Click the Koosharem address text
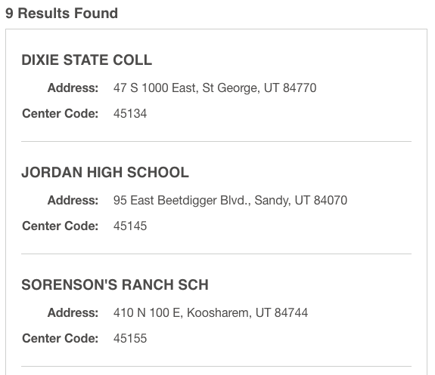The width and height of the screenshot is (435, 375). (210, 313)
